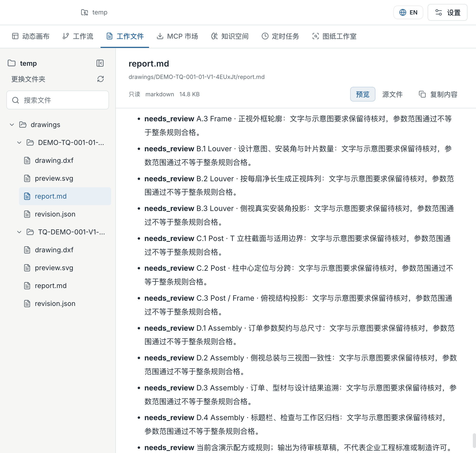Focus the 搜索文件 search field
The height and width of the screenshot is (453, 476).
pyautogui.click(x=58, y=100)
